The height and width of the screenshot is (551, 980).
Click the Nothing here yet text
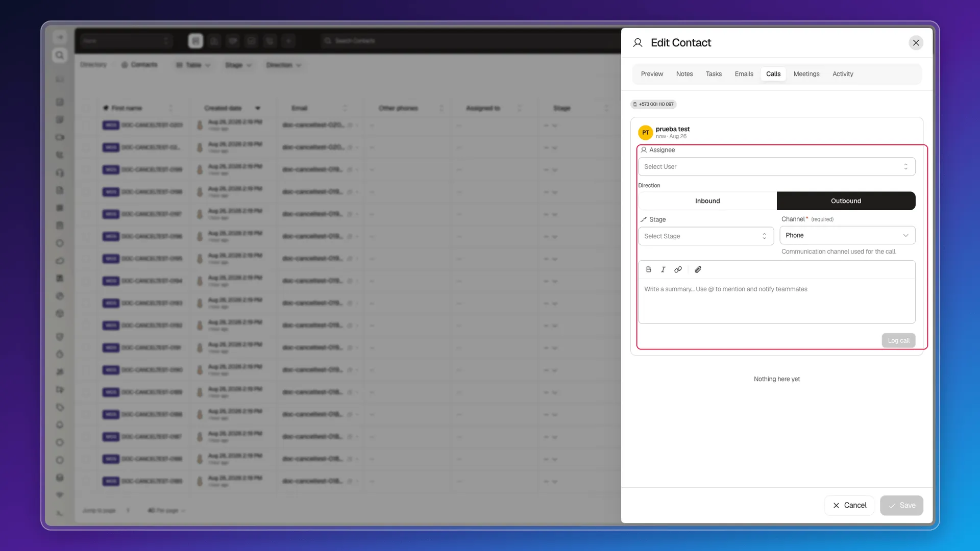(x=776, y=379)
